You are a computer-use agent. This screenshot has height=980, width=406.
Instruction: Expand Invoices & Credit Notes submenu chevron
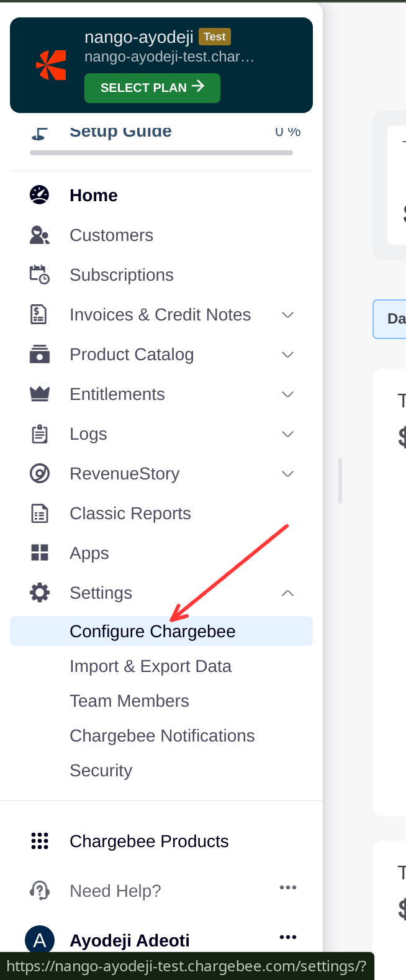(x=287, y=315)
